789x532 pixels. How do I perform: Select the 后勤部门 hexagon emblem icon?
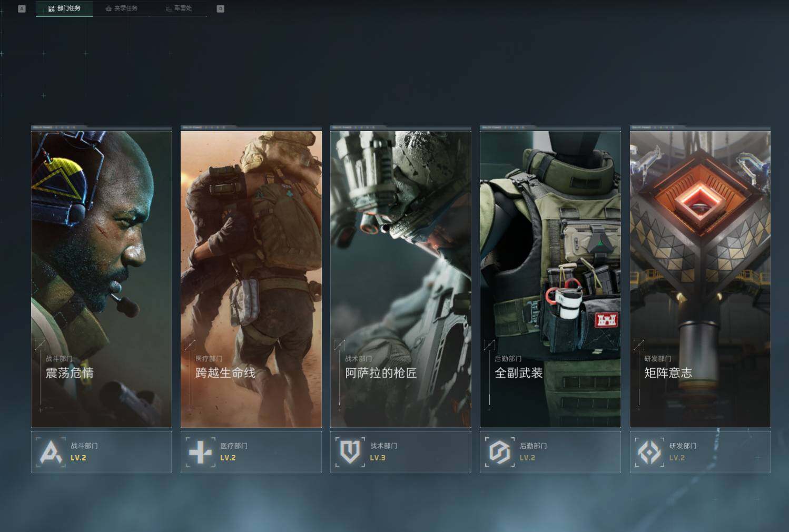(x=499, y=452)
